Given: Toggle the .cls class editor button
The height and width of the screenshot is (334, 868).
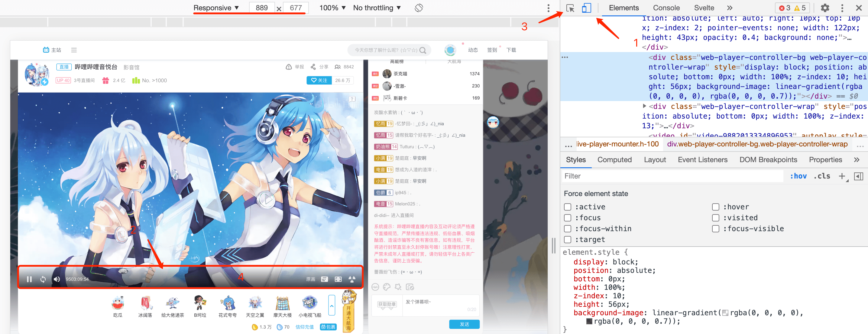Looking at the screenshot, I should click(822, 176).
